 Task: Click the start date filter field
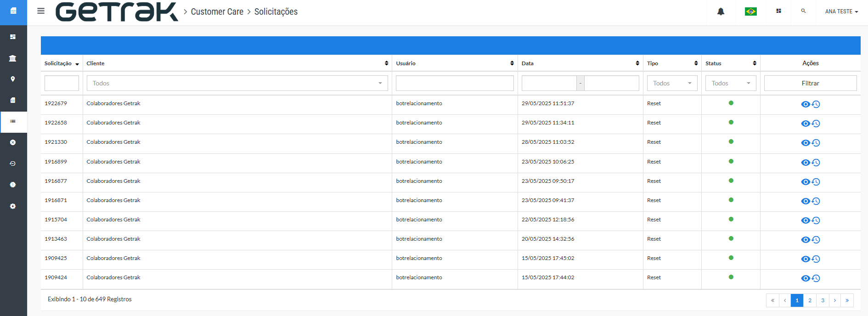549,83
